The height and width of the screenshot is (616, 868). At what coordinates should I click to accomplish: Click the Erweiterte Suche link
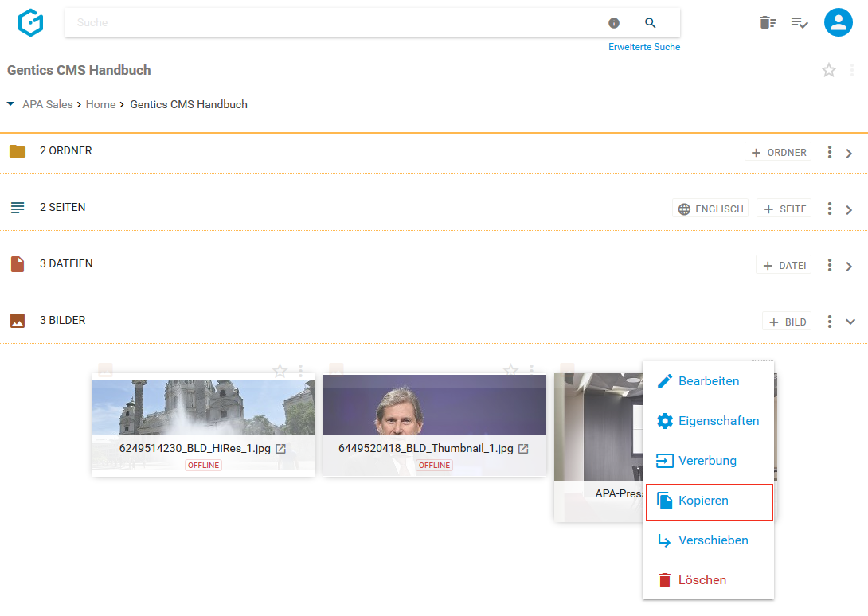pos(643,47)
